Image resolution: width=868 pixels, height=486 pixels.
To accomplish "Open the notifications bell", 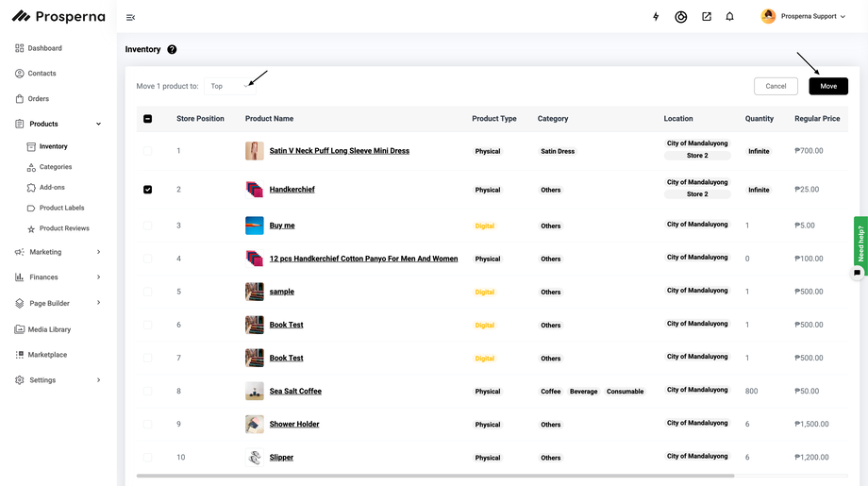I will (x=729, y=17).
